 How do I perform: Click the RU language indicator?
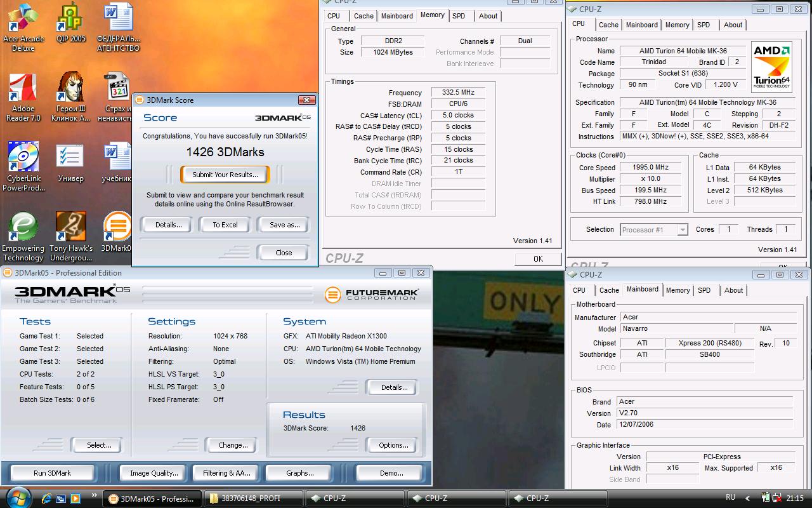tap(730, 498)
